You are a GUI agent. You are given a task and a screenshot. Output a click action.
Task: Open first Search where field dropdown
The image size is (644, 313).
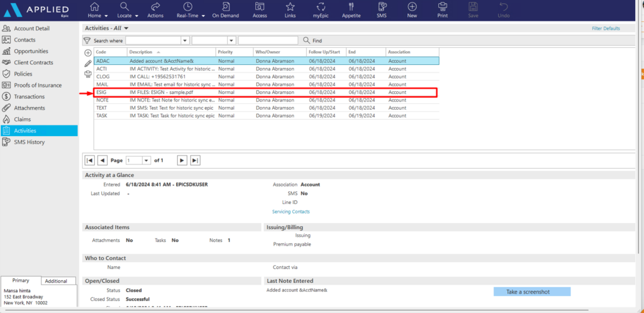[185, 40]
